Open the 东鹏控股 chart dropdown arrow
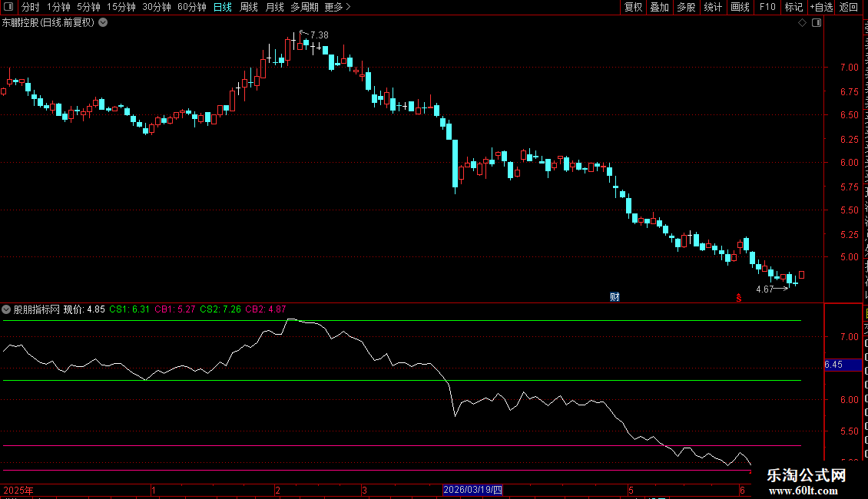 pos(103,23)
